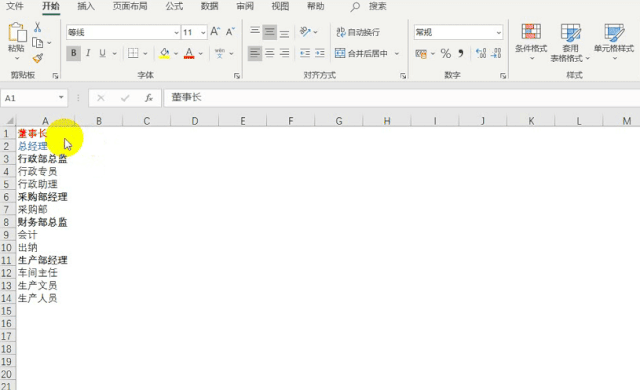Open number format dialog launcher
This screenshot has width=640, height=390.
coord(503,76)
